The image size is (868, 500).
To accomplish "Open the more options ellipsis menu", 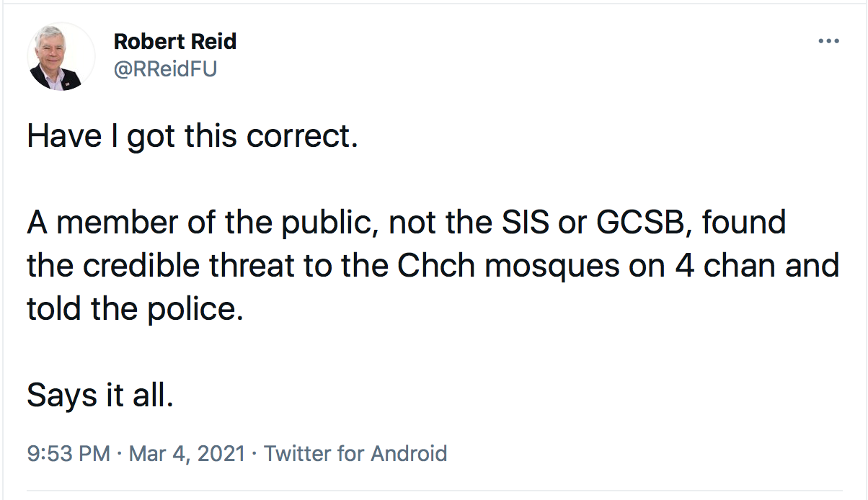I will [828, 41].
